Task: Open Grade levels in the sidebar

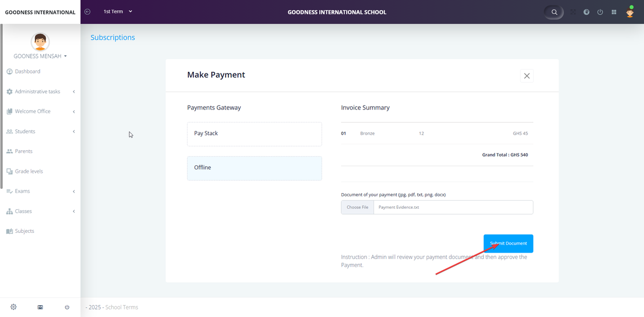Action: click(x=28, y=171)
